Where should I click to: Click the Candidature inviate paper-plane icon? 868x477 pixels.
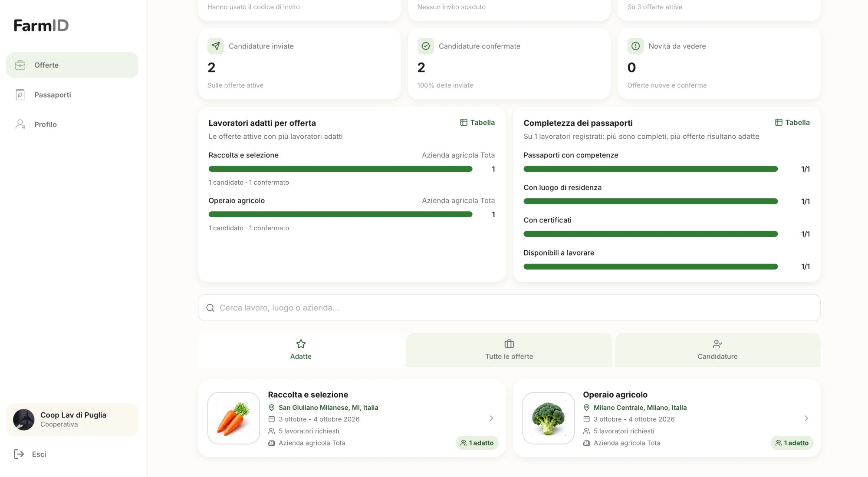pos(216,46)
